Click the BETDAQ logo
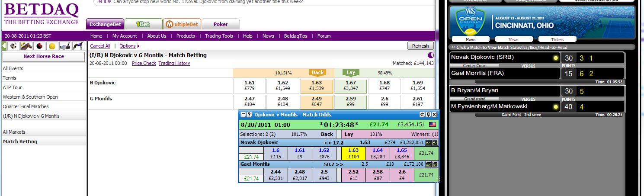644x196 pixels. click(42, 14)
